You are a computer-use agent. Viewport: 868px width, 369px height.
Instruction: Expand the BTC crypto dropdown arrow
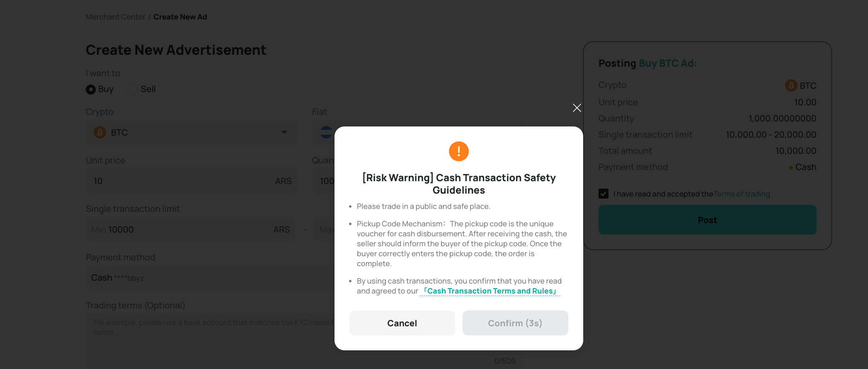click(284, 132)
